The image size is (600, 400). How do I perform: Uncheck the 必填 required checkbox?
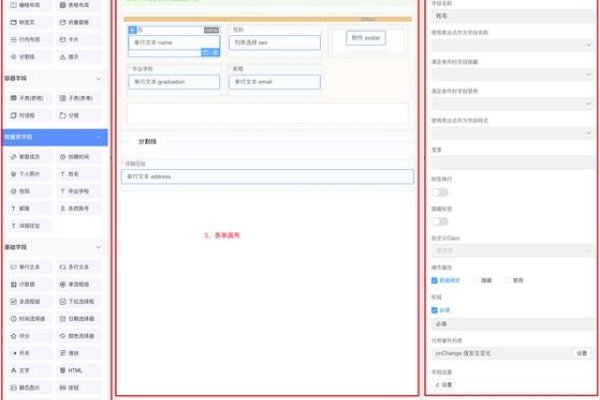point(434,310)
